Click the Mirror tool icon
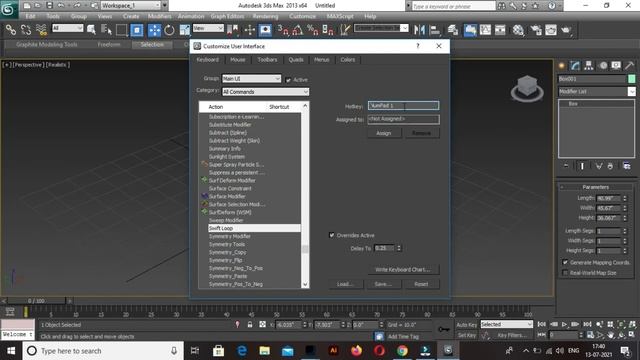 (x=419, y=30)
